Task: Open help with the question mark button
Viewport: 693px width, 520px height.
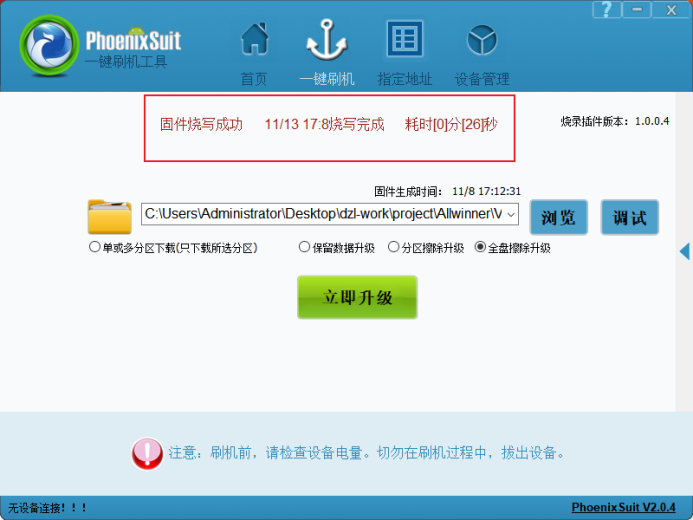Action: tap(606, 10)
